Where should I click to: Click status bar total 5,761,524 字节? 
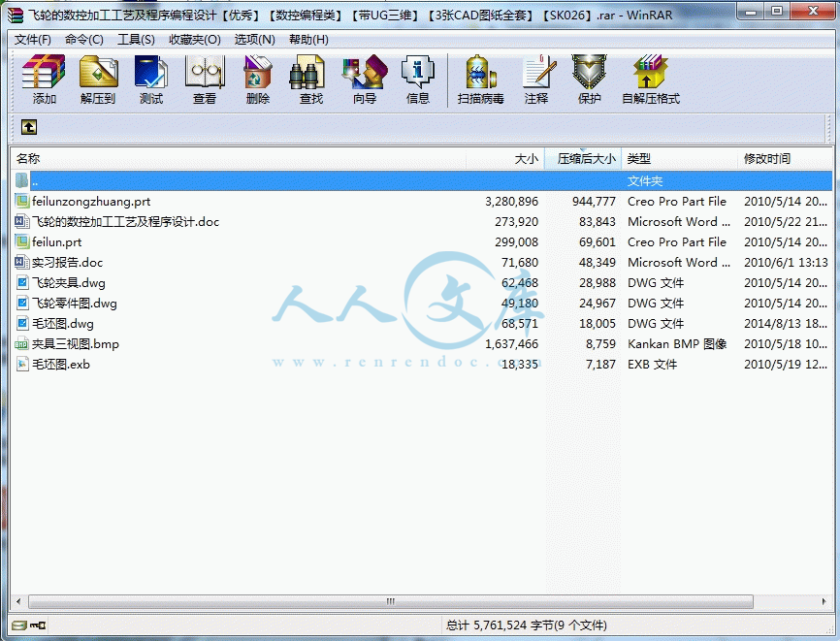click(x=527, y=625)
